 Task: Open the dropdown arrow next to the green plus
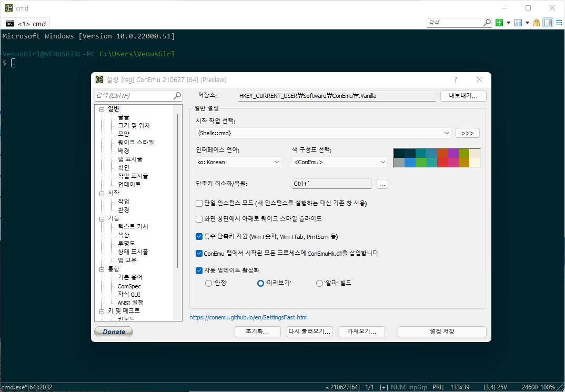point(508,23)
